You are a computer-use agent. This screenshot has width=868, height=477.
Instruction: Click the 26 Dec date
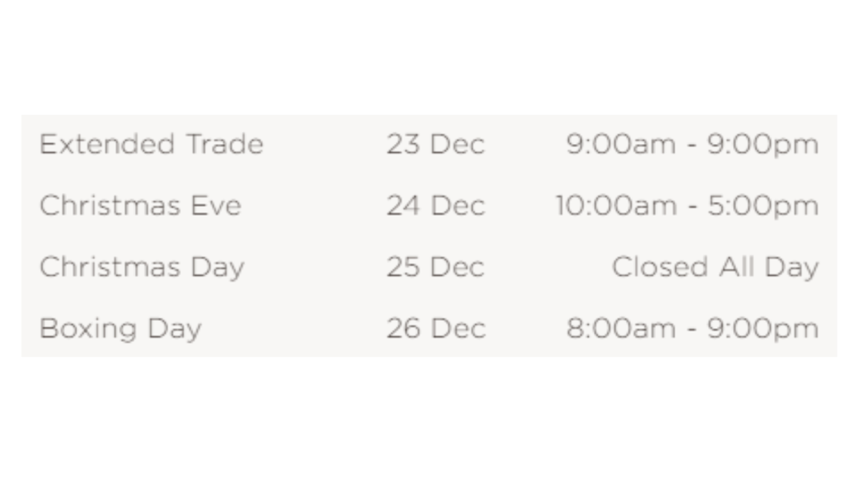tap(436, 328)
